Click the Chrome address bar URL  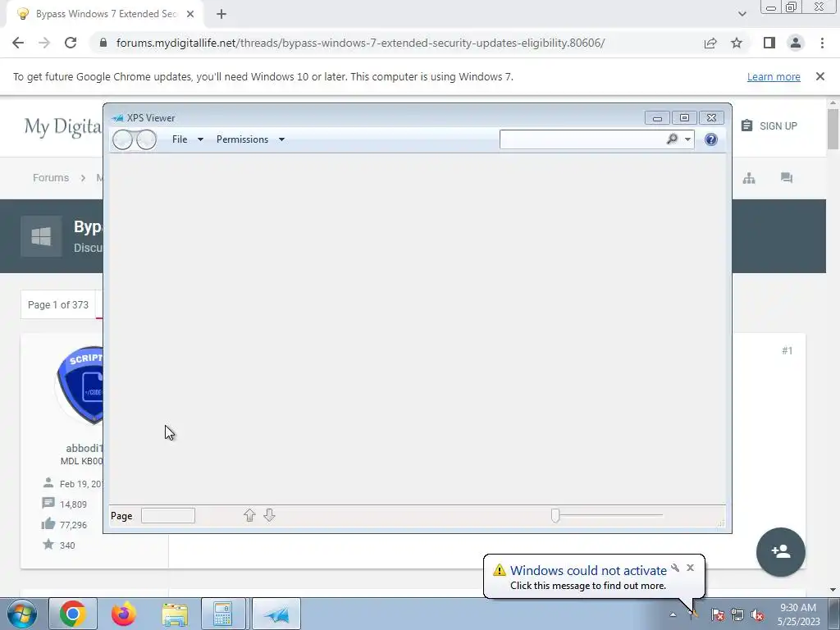tap(361, 43)
